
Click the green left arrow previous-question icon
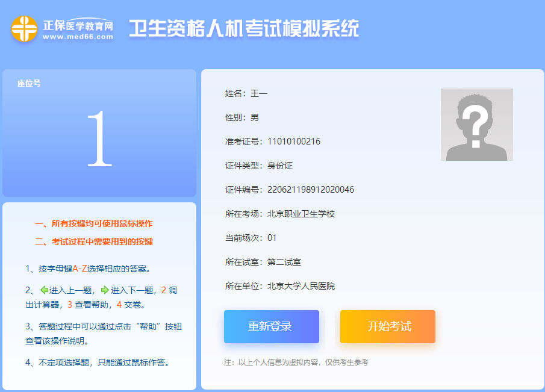(43, 290)
